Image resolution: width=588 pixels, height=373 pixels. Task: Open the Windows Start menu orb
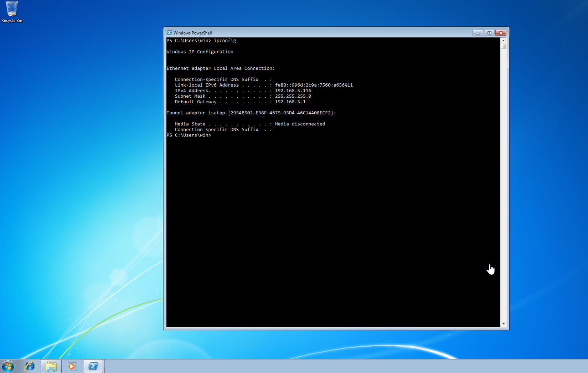(8, 366)
